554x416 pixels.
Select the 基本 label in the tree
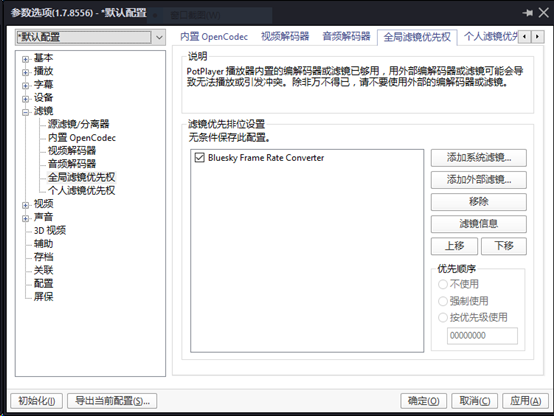[x=43, y=58]
